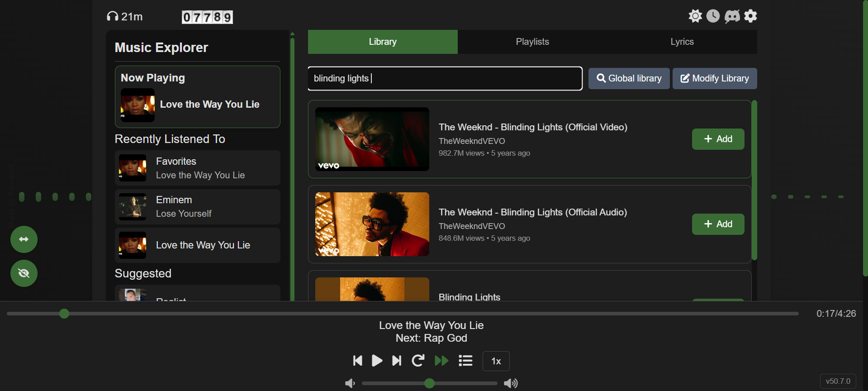Click the Recently Listened To heading

[x=170, y=139]
